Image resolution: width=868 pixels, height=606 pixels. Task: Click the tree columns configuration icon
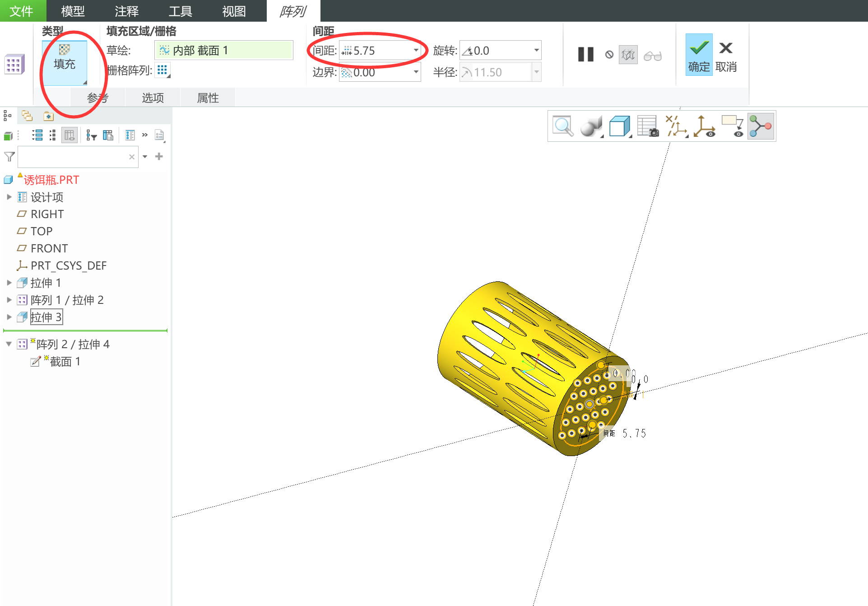[x=108, y=135]
